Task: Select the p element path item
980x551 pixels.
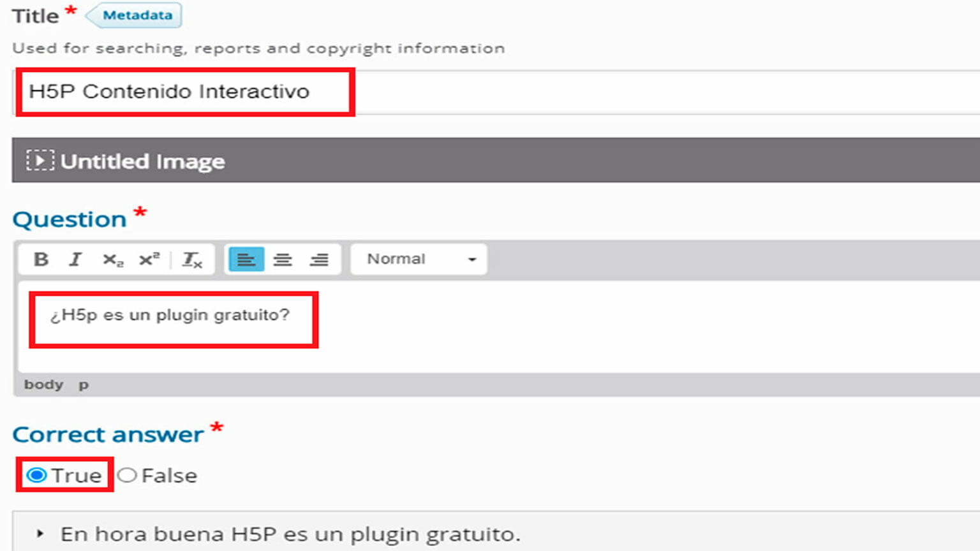Action: 84,385
